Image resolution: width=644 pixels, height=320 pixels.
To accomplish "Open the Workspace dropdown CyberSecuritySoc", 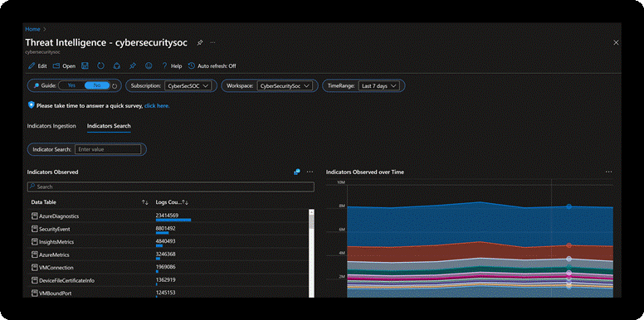I will (285, 85).
